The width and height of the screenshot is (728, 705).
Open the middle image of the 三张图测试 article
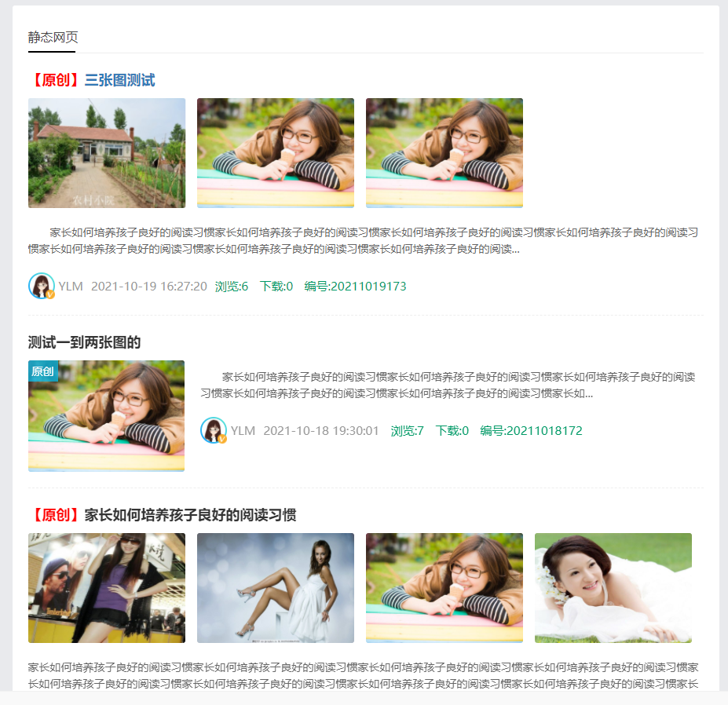(276, 153)
